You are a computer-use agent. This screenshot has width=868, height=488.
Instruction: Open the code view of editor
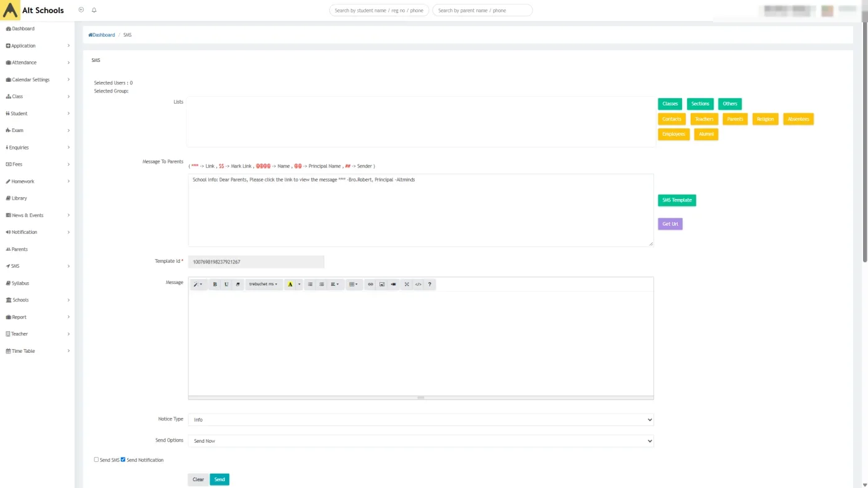click(418, 284)
